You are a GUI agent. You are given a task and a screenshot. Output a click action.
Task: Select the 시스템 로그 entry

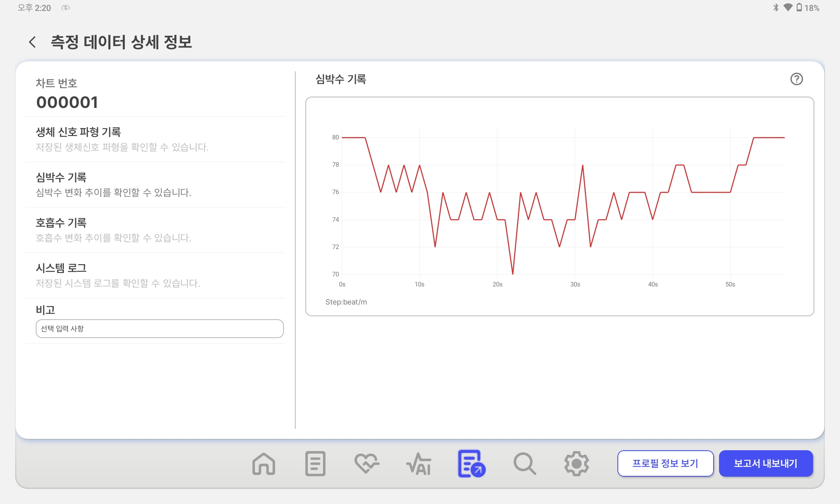(155, 276)
